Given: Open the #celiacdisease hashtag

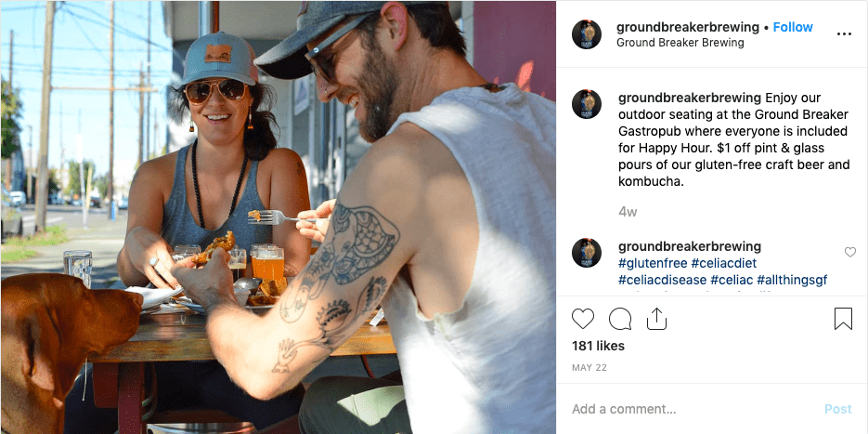Looking at the screenshot, I should tap(663, 280).
